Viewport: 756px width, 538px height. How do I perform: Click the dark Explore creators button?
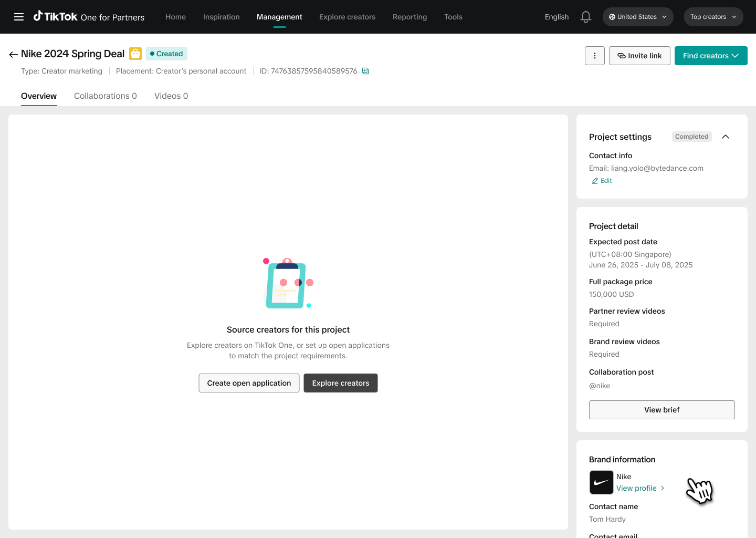341,383
